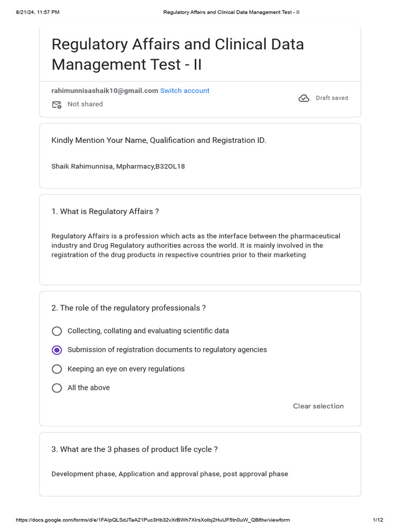This screenshot has width=399, height=532.
Task: Click the 3 phases of product life cycle answer
Action: (x=170, y=474)
